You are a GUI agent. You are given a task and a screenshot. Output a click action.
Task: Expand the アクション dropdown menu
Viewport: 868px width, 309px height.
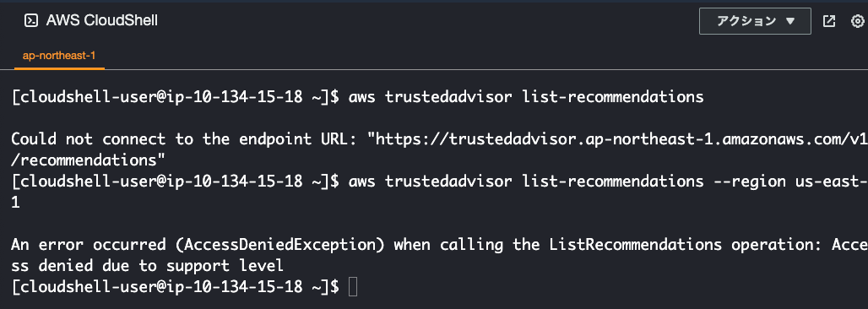(x=755, y=21)
